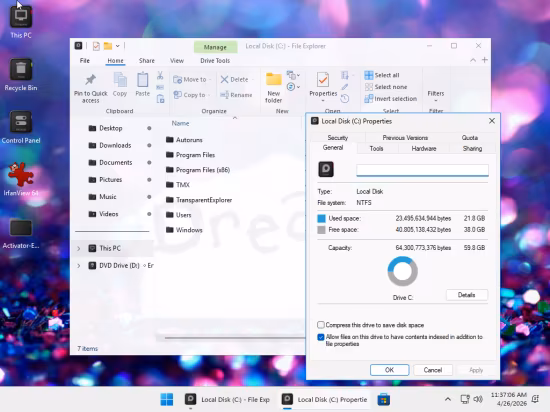This screenshot has height=412, width=550.
Task: Click the History clock icon in Open group
Action: click(345, 99)
